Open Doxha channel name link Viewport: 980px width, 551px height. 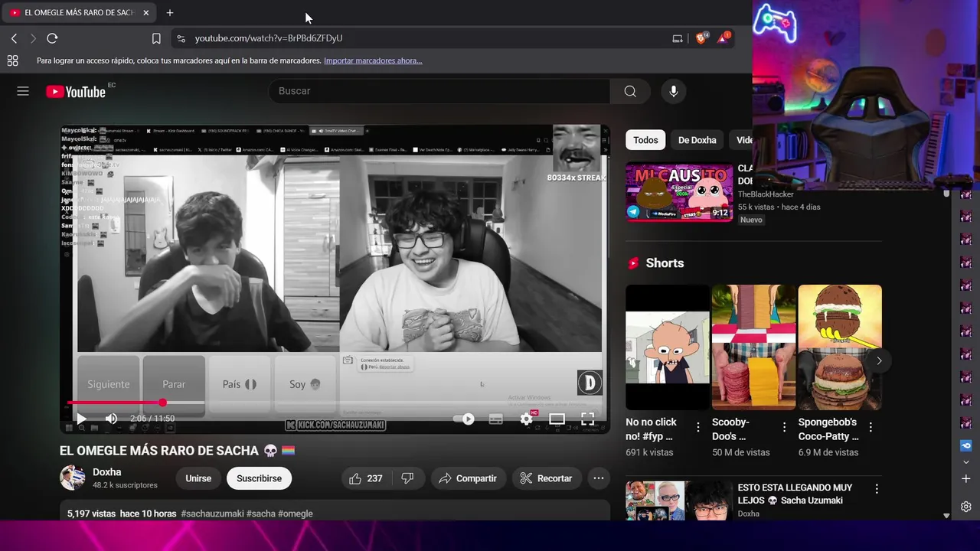coord(107,472)
